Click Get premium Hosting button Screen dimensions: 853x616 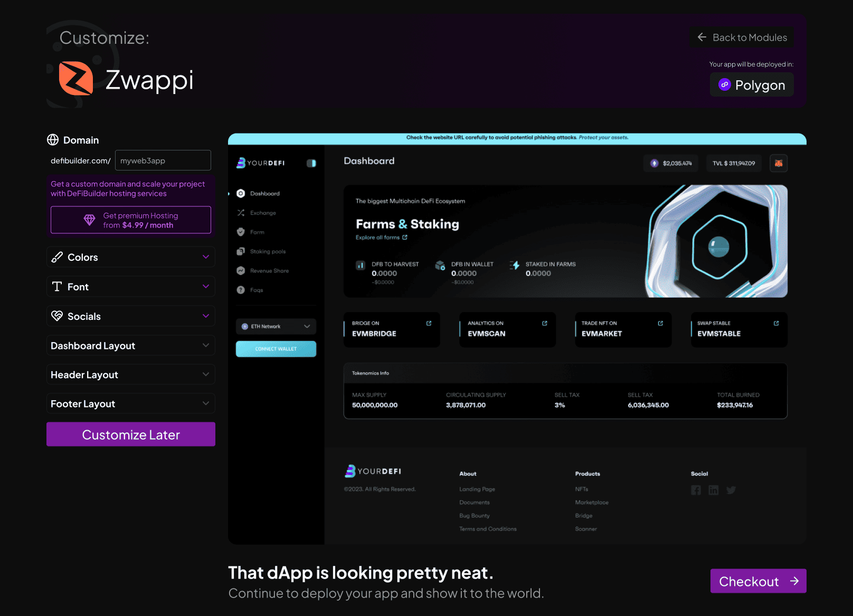coord(131,220)
